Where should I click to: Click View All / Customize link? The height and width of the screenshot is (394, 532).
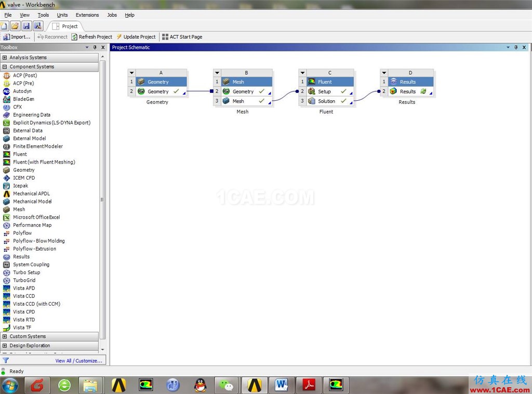79,361
